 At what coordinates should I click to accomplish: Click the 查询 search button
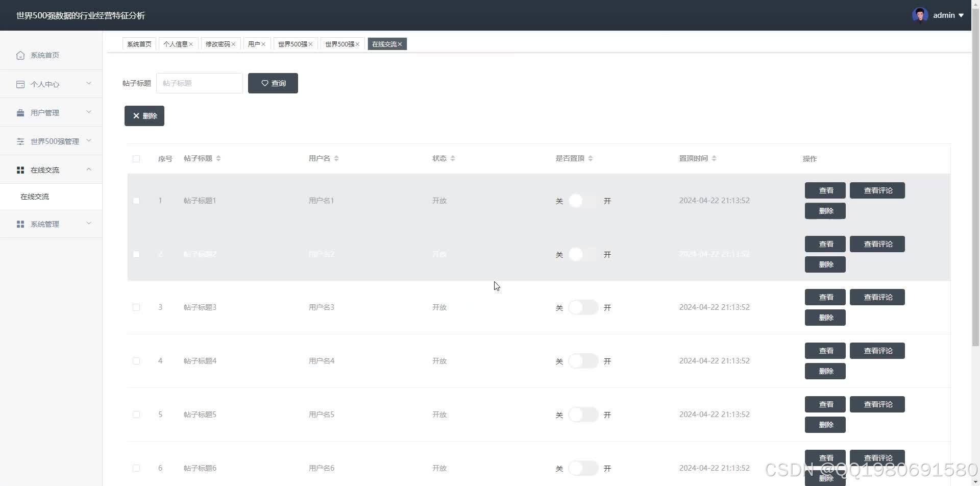pyautogui.click(x=273, y=83)
